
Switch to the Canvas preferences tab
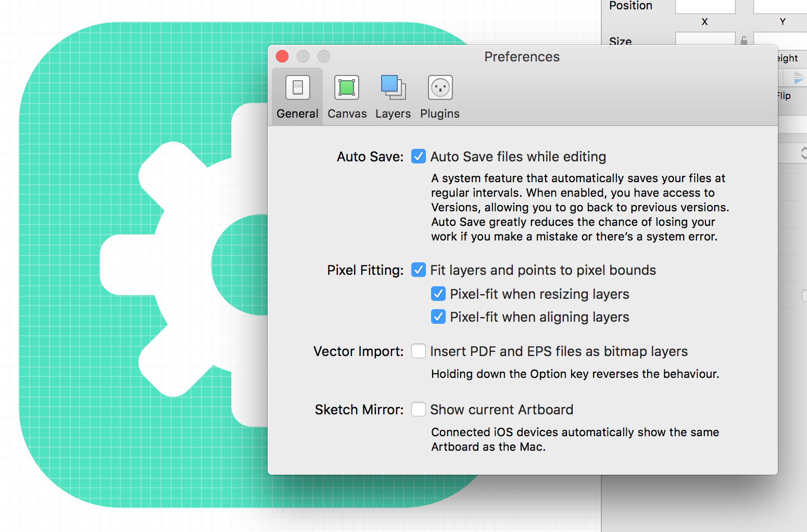(x=347, y=97)
